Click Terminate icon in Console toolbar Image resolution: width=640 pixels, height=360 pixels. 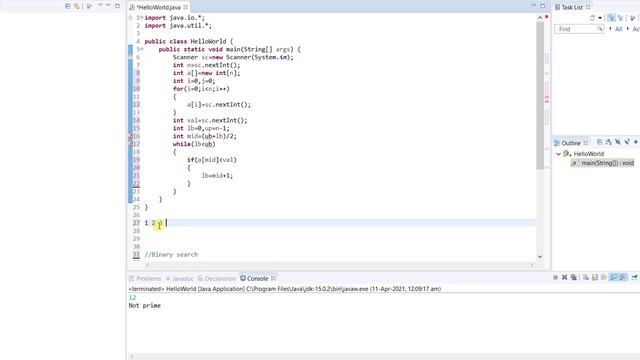coord(556,278)
